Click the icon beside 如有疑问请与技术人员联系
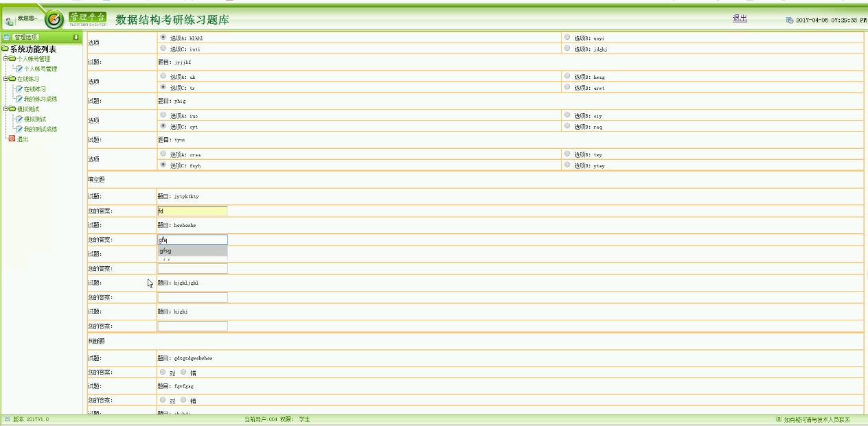This screenshot has height=426, width=868. 778,419
